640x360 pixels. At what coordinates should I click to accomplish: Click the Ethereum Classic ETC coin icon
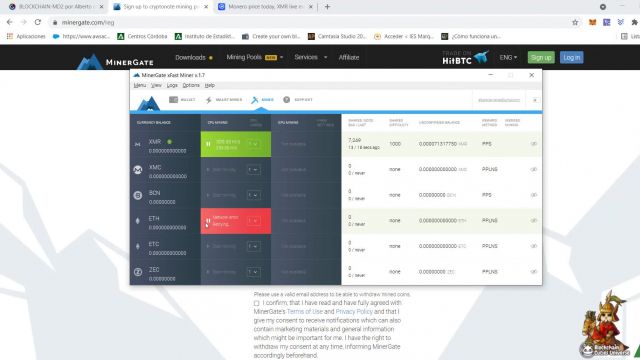138,247
